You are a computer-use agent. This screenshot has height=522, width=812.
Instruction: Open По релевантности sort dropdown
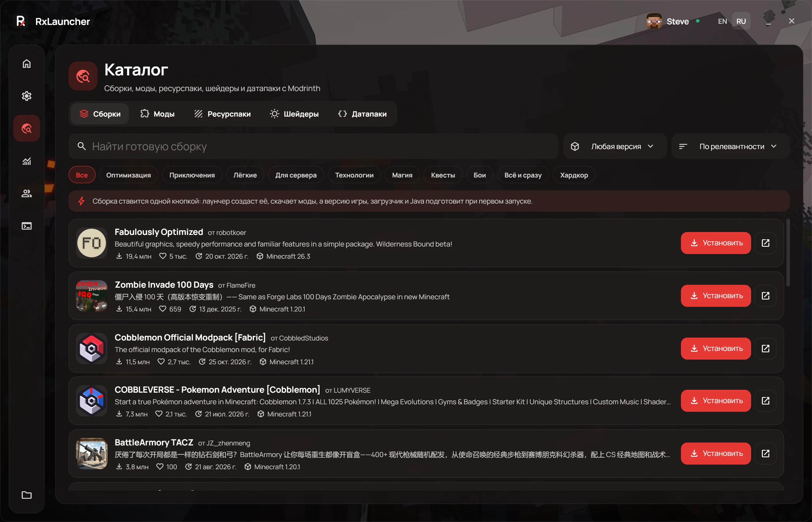point(730,146)
